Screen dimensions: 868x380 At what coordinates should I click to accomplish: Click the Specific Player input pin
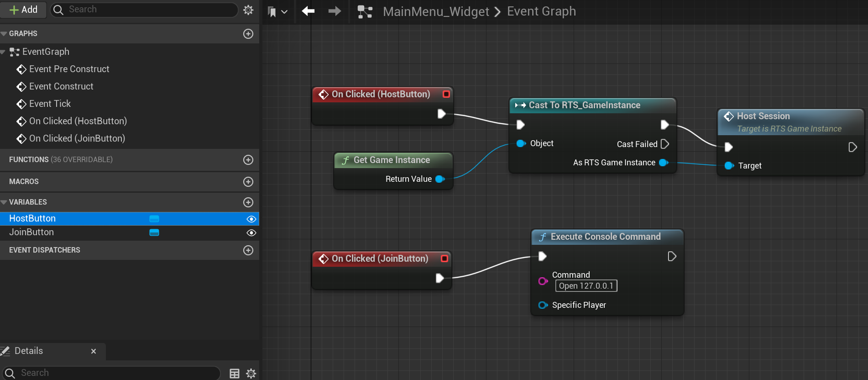coord(543,305)
